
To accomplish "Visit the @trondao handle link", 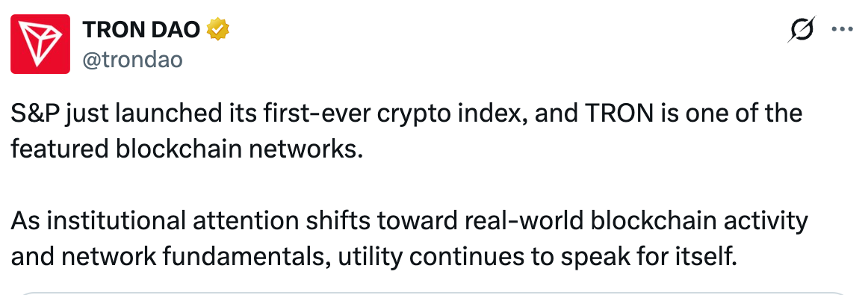I will 132,59.
